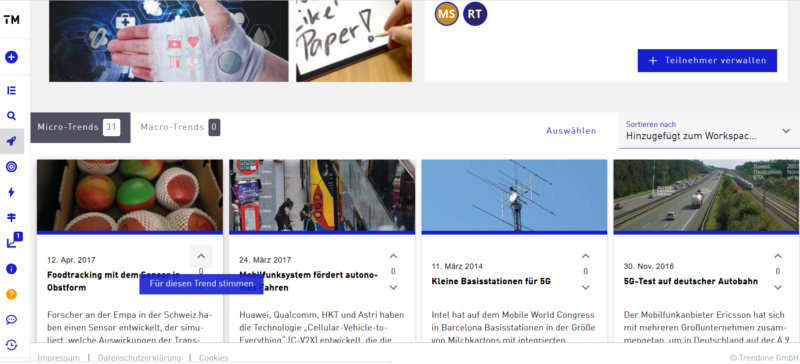Click the info circle sidebar icon

(11, 269)
